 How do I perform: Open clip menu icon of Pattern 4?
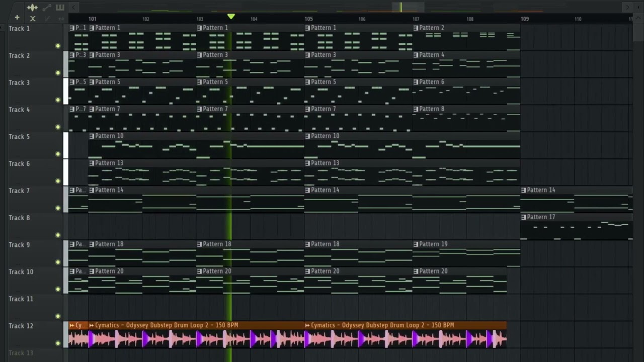pos(416,55)
